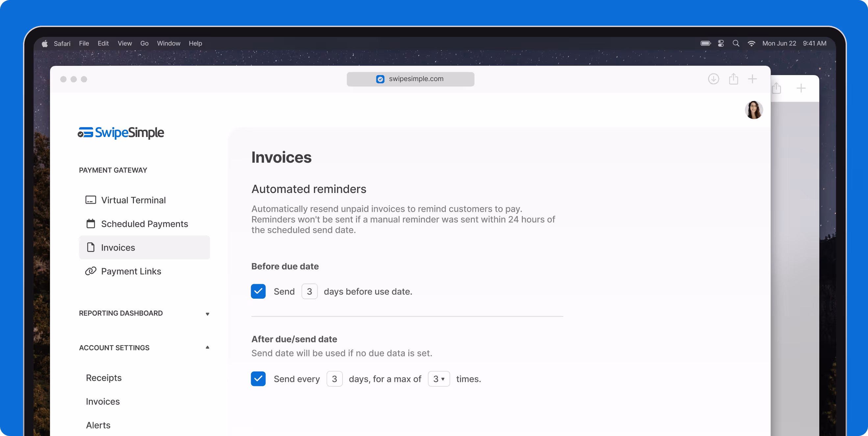
Task: Open Alerts settings in sidebar
Action: tap(98, 425)
